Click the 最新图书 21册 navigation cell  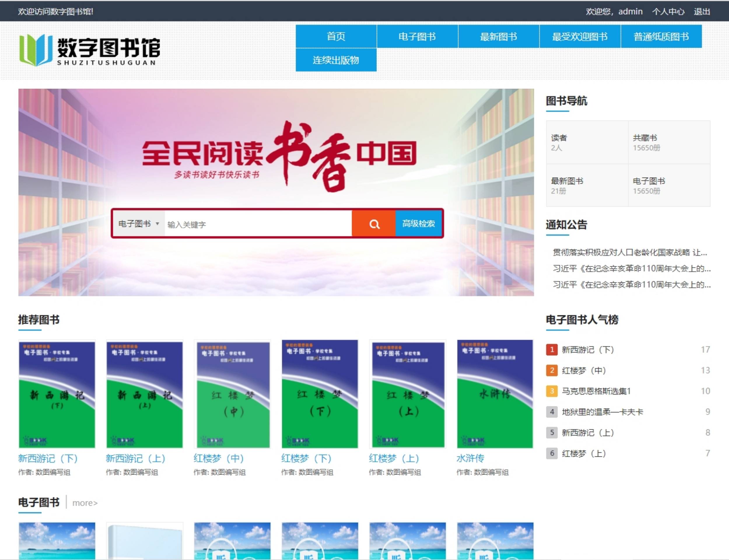pyautogui.click(x=587, y=185)
